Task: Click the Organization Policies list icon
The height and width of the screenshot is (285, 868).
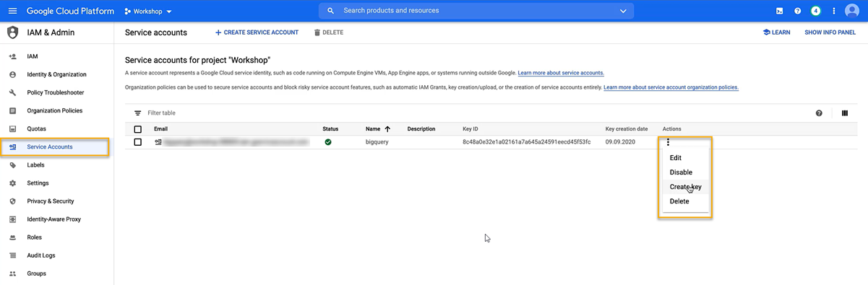Action: (12, 110)
